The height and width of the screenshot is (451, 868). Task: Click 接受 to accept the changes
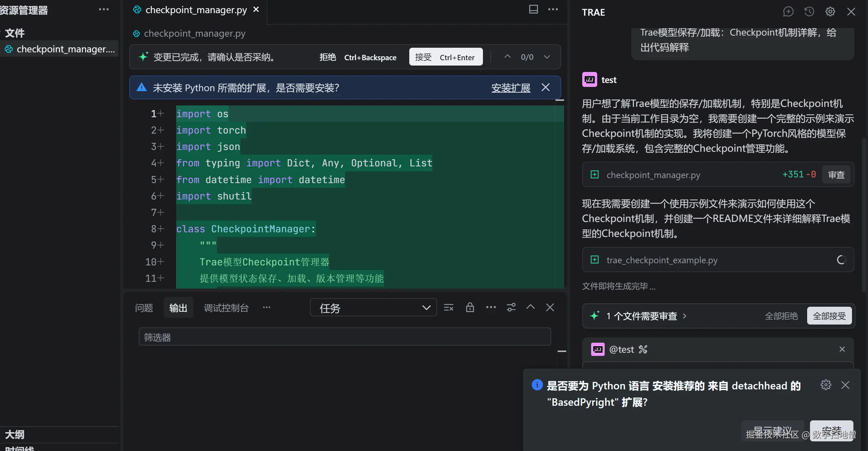pos(446,57)
